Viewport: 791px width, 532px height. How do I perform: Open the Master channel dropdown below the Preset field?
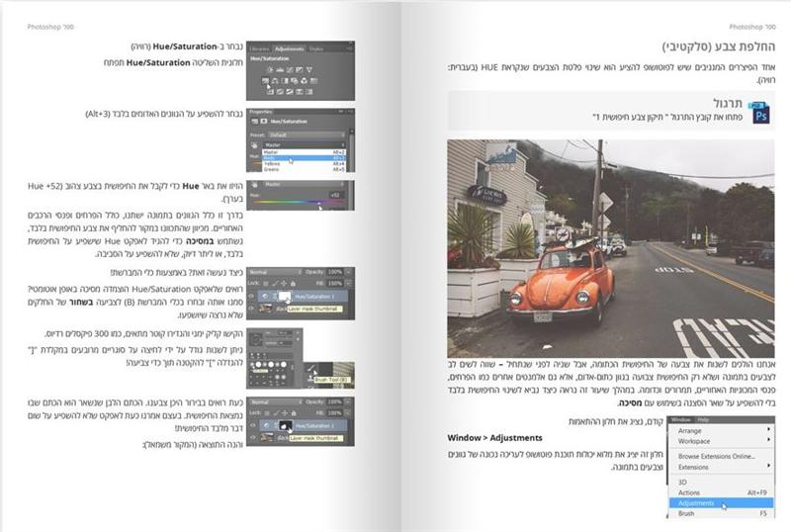(305, 144)
